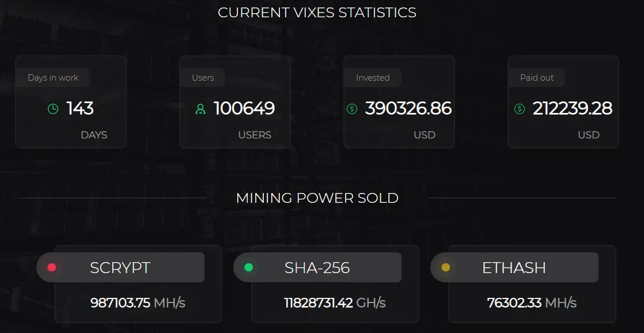The height and width of the screenshot is (333, 644).
Task: Click the dollar icon beside 390326.86
Action: pyautogui.click(x=352, y=109)
